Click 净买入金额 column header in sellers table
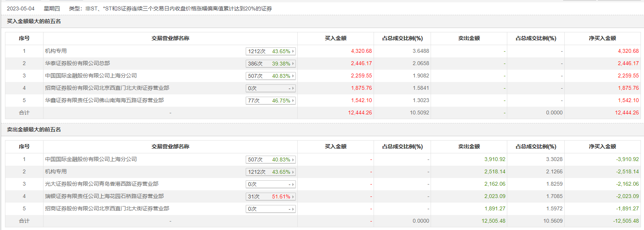 (x=602, y=146)
